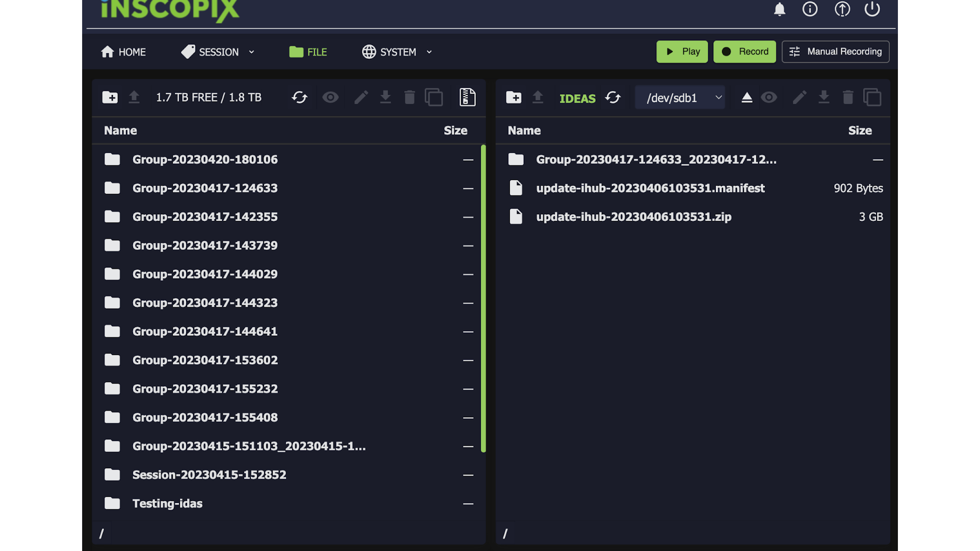Select folder Session-20230415-152852
980x551 pixels.
tap(289, 475)
